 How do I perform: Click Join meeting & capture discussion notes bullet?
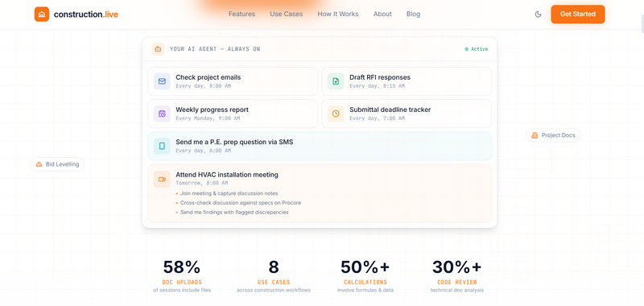pos(229,193)
